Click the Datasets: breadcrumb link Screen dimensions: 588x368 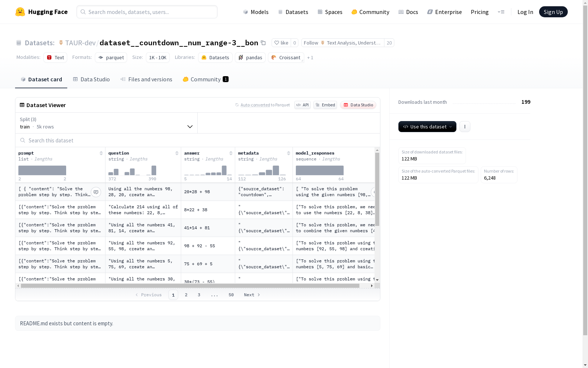[x=40, y=43]
